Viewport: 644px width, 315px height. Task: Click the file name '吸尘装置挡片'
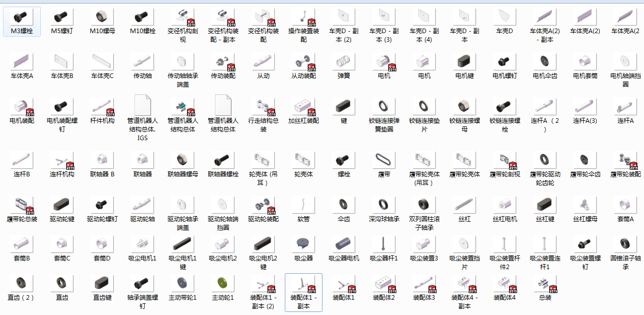click(x=465, y=262)
